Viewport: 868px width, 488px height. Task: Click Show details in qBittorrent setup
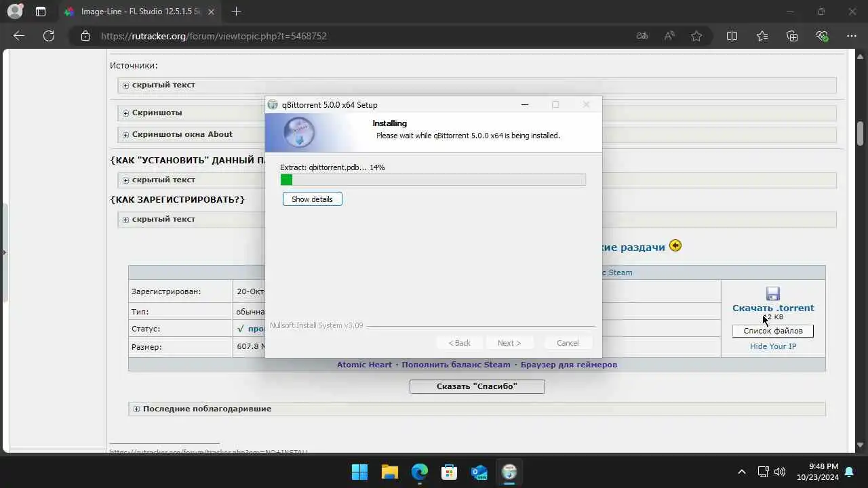point(312,199)
